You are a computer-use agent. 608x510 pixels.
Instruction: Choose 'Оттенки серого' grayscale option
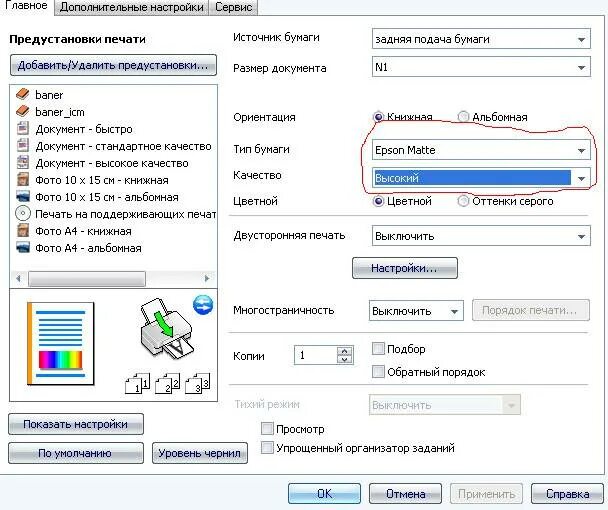tap(463, 201)
